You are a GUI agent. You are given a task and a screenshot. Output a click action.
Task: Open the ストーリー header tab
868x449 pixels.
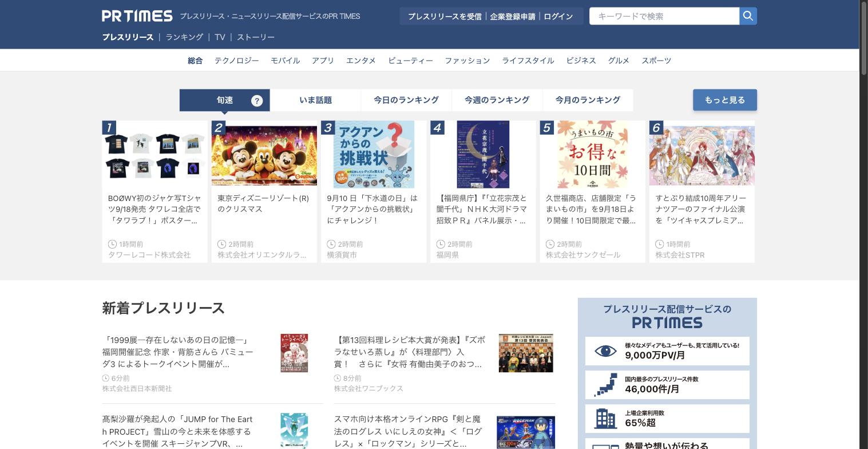pos(256,37)
